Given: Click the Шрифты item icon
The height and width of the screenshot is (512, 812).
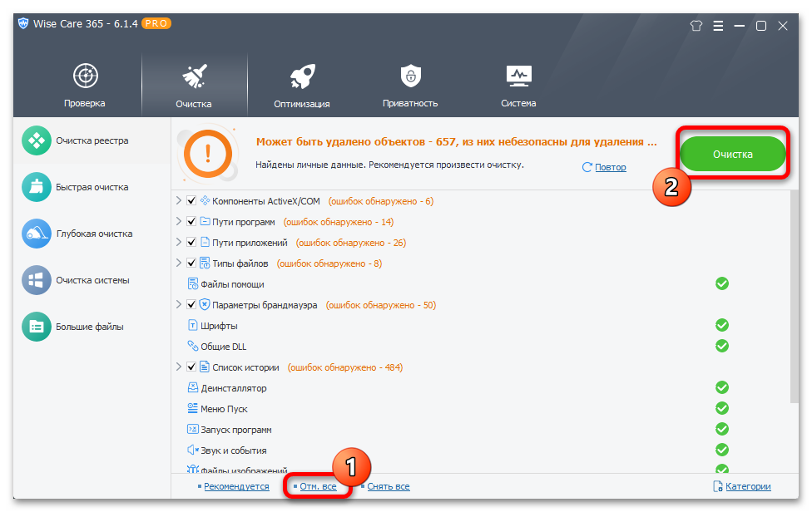Looking at the screenshot, I should 193,325.
